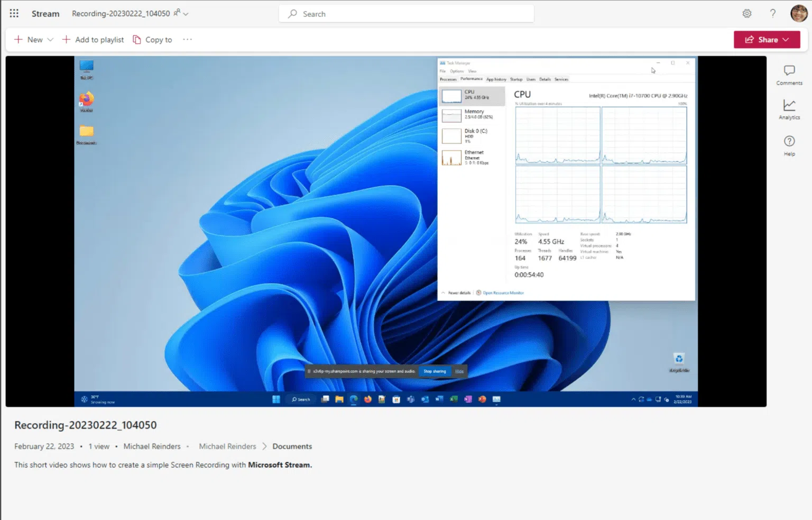Click the search magnifier icon

point(292,14)
